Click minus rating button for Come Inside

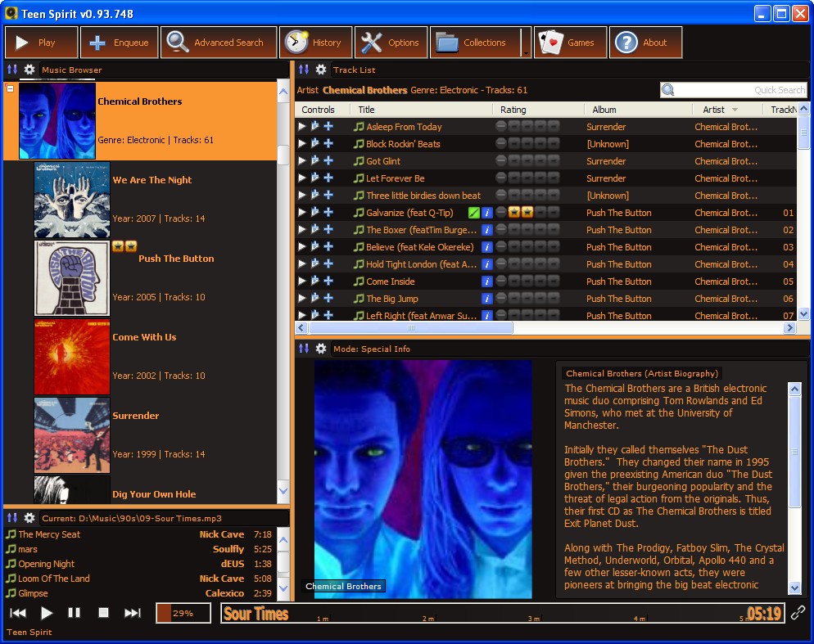[x=501, y=281]
